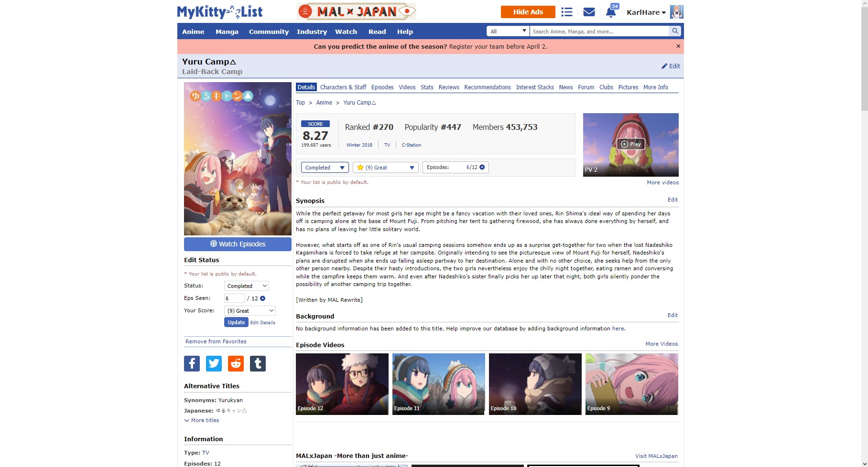This screenshot has width=868, height=467.
Task: Click the Update button
Action: pos(236,322)
